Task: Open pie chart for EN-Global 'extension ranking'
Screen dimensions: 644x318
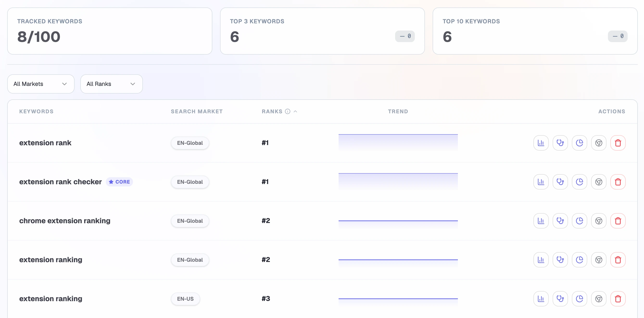Action: click(579, 260)
